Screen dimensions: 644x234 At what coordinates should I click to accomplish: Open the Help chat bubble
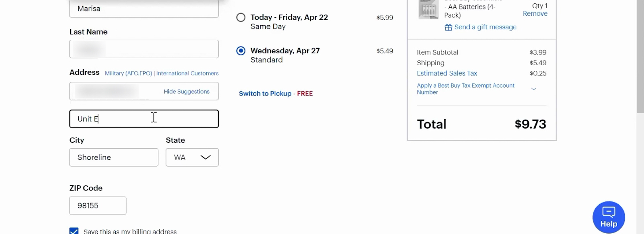609,217
